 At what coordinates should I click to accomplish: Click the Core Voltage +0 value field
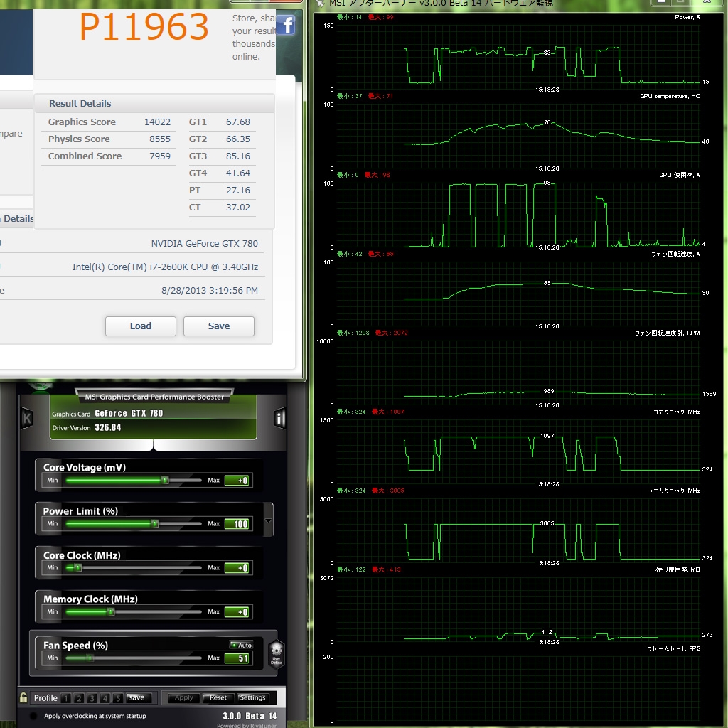pyautogui.click(x=237, y=481)
